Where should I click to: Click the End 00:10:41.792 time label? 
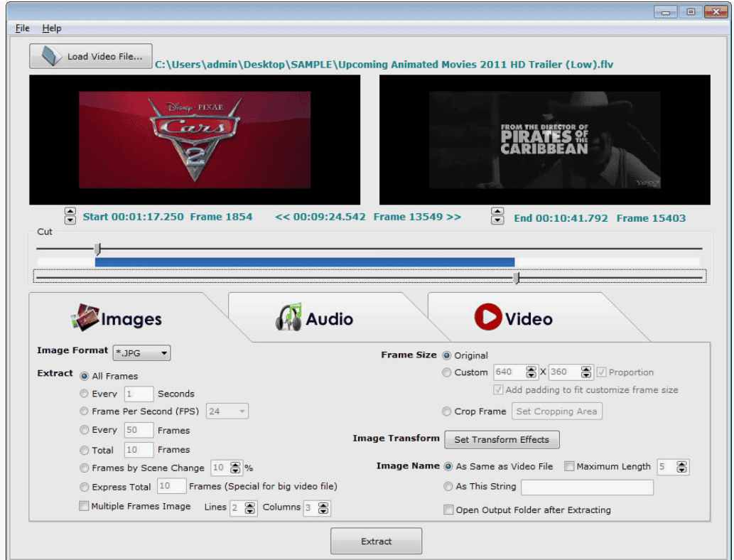tap(561, 218)
